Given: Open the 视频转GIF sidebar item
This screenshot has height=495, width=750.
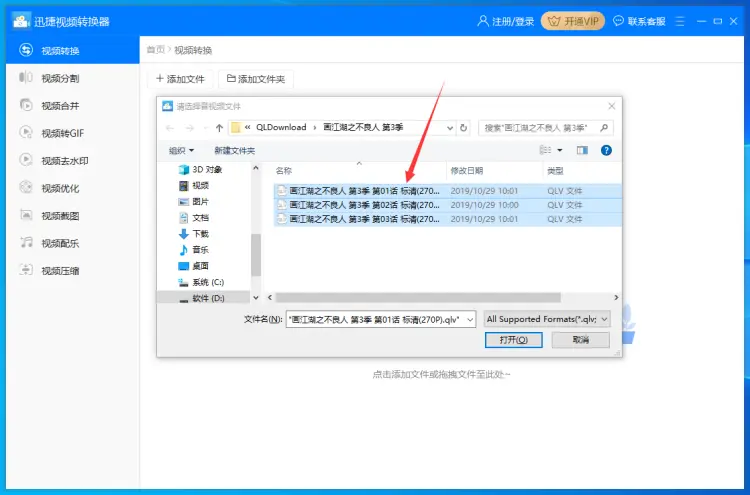Looking at the screenshot, I should (x=72, y=133).
